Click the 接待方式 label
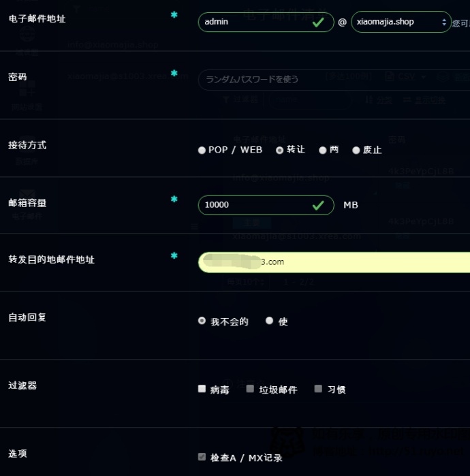 27,145
